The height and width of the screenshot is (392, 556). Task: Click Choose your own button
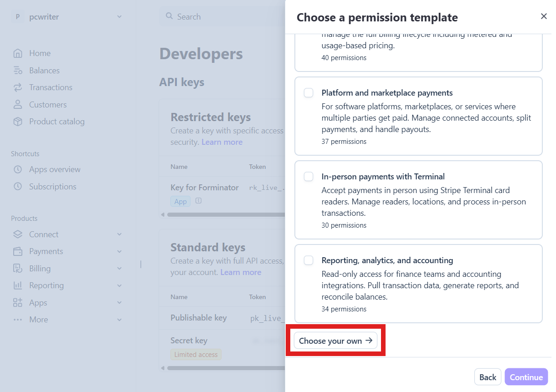tap(335, 341)
